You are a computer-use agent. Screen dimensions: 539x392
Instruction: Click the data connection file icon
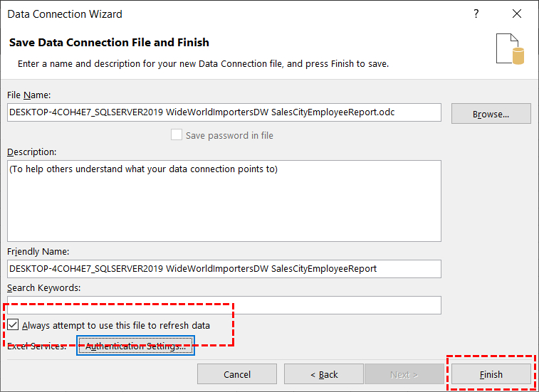click(x=510, y=48)
